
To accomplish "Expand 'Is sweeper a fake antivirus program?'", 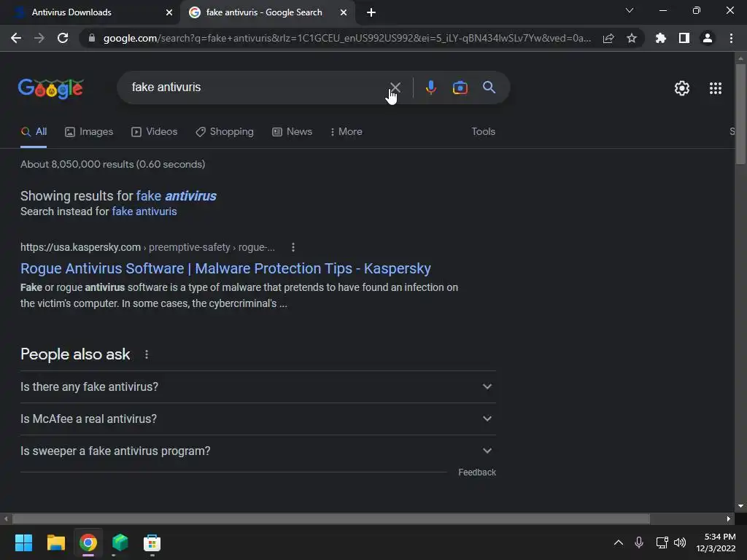I will tap(258, 451).
